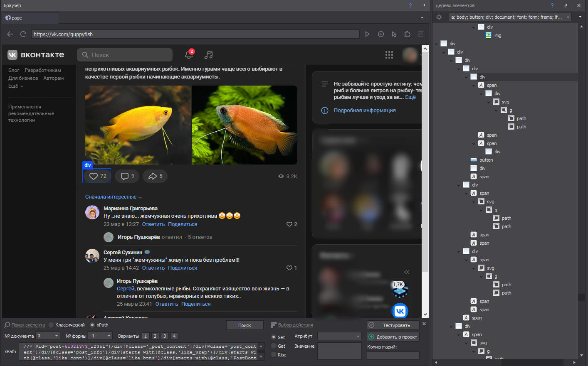Open comments button showing 9
Viewport: 588px width, 366px height.
tap(127, 176)
